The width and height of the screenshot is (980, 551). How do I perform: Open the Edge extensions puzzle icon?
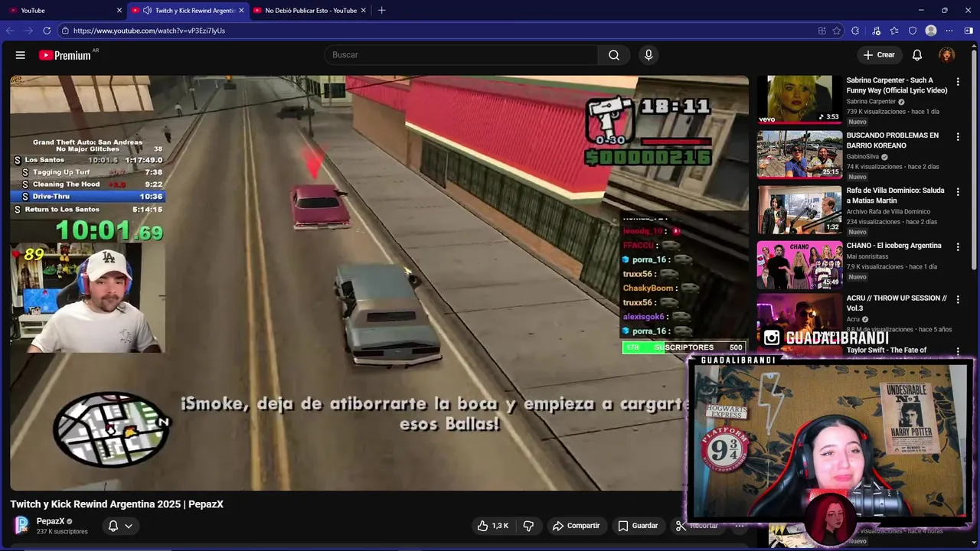click(855, 31)
